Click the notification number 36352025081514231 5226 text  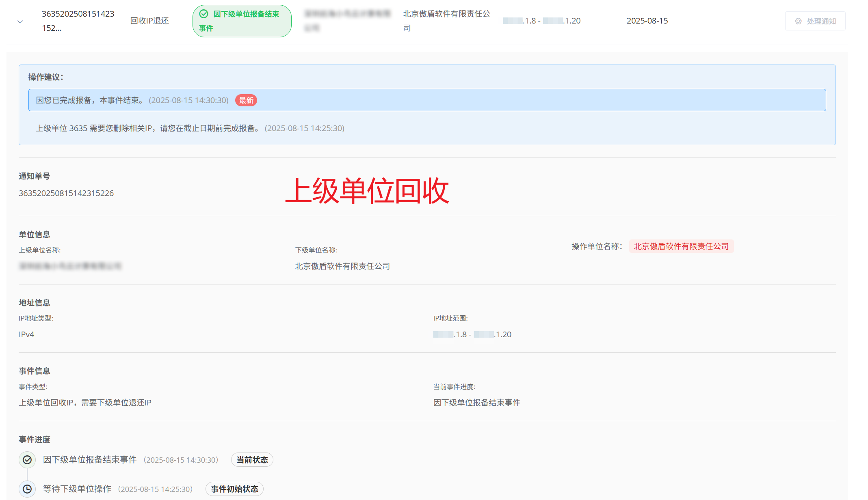[x=66, y=193]
